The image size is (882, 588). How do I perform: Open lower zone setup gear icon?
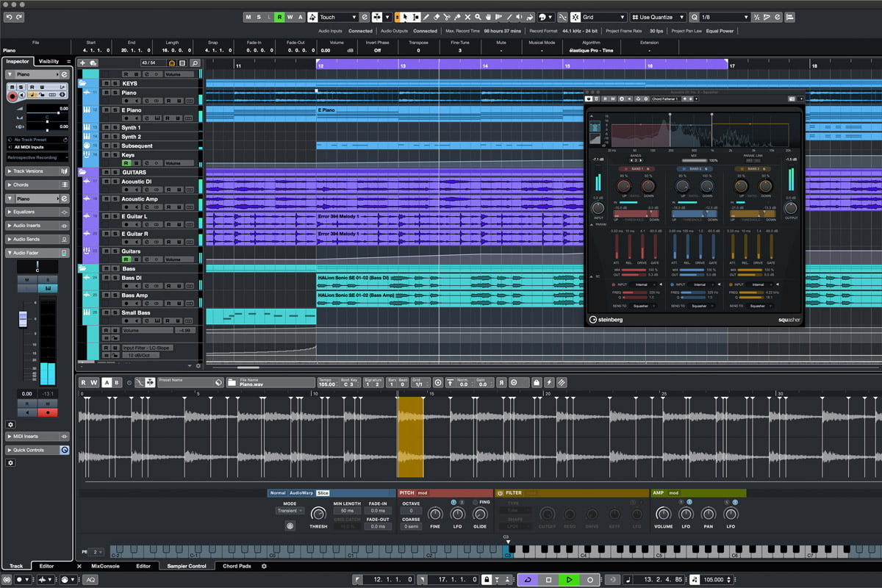(x=264, y=566)
